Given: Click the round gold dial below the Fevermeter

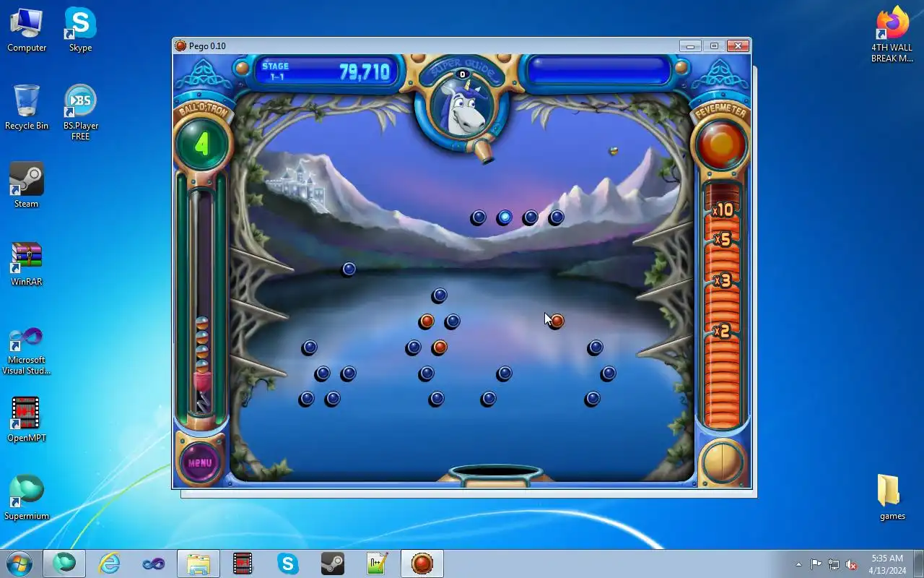Looking at the screenshot, I should pyautogui.click(x=722, y=461).
